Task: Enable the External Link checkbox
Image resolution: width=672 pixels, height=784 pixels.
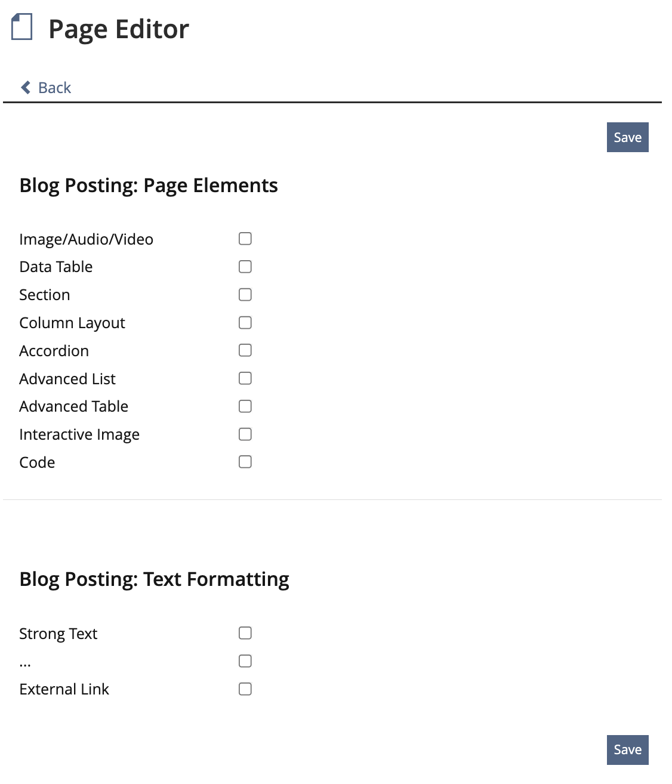Action: 245,689
